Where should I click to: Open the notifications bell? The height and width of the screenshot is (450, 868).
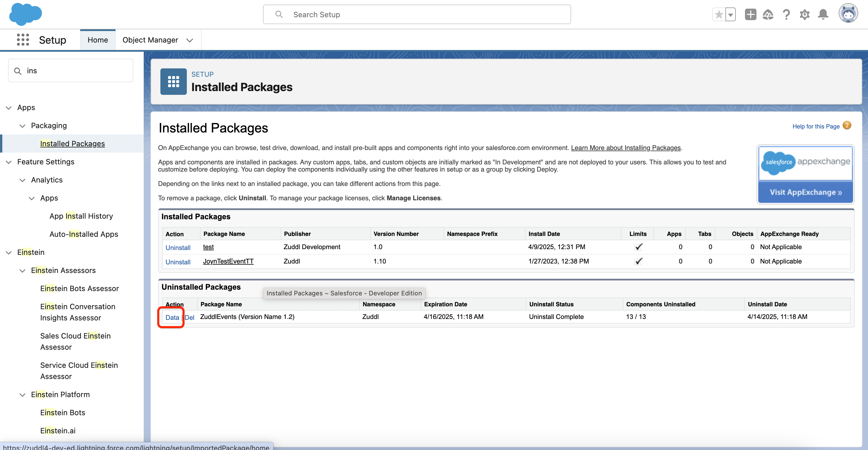[x=823, y=14]
